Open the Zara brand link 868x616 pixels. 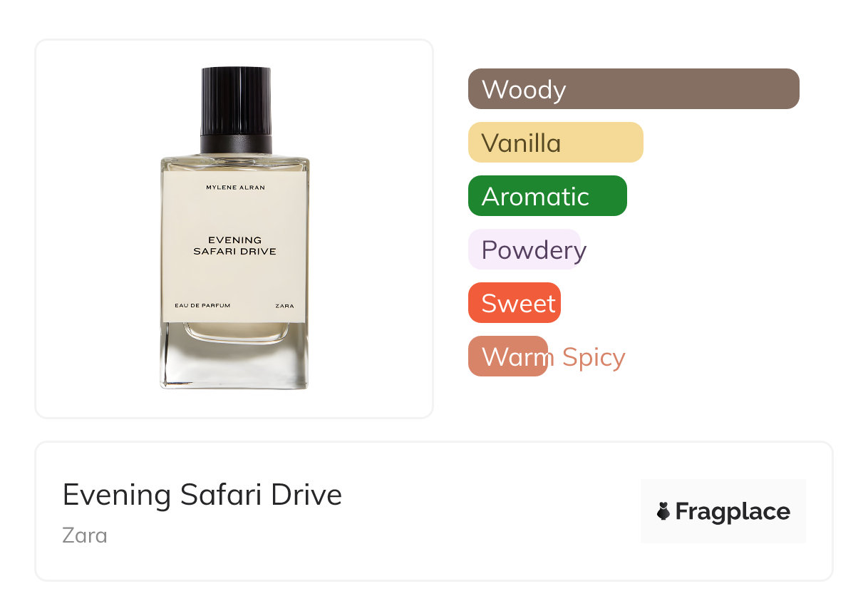[85, 535]
